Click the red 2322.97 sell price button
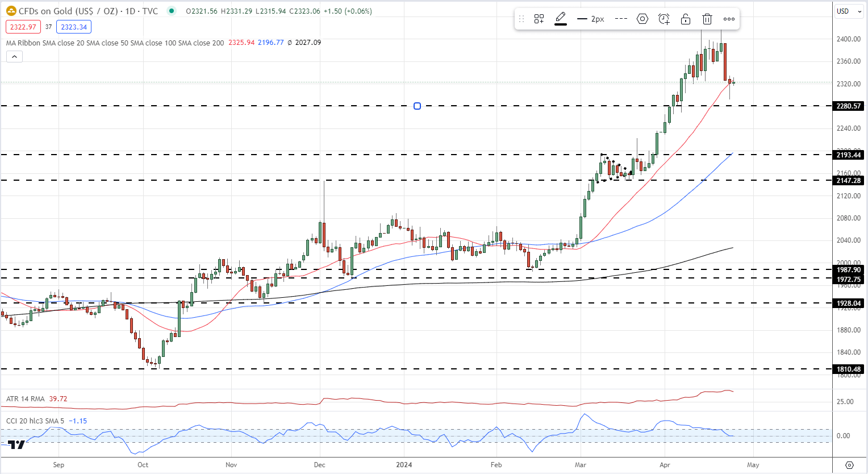 click(23, 27)
